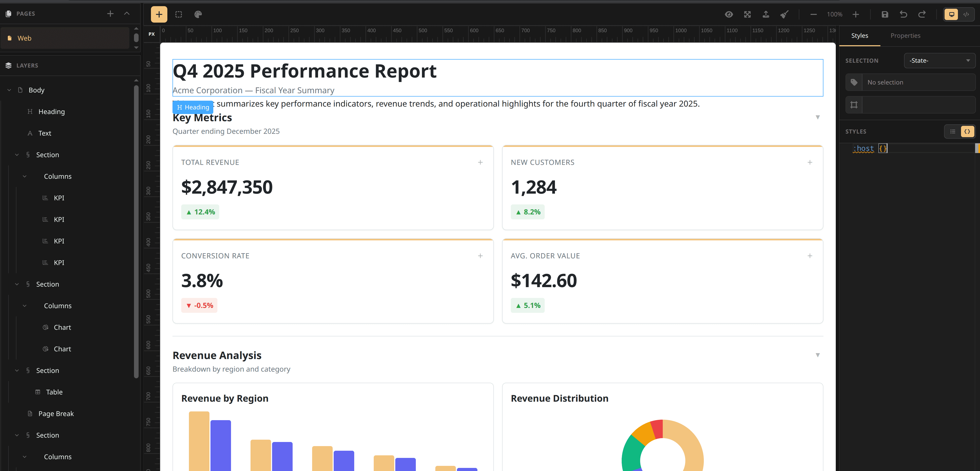The width and height of the screenshot is (980, 471).
Task: Open the theme palette icon
Action: pyautogui.click(x=198, y=14)
